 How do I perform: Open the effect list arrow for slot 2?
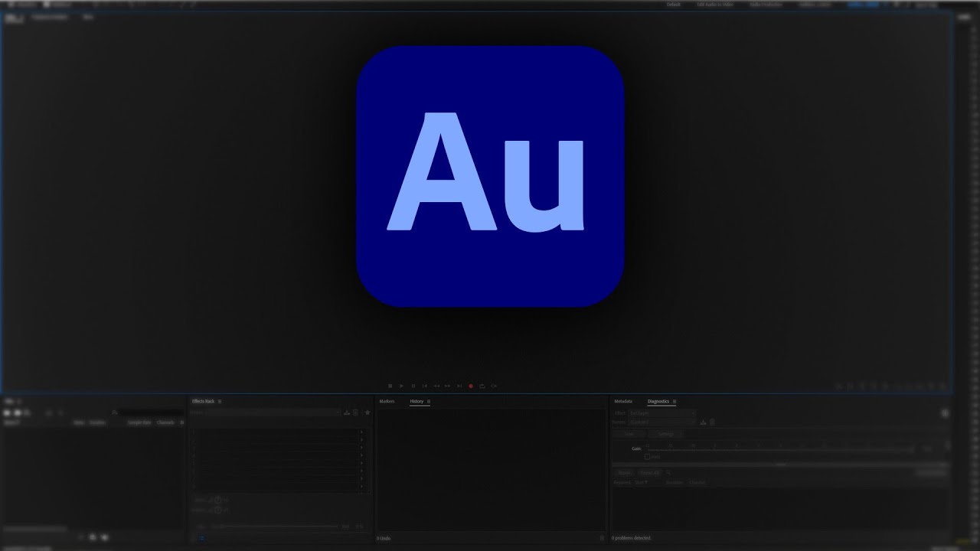click(x=361, y=439)
